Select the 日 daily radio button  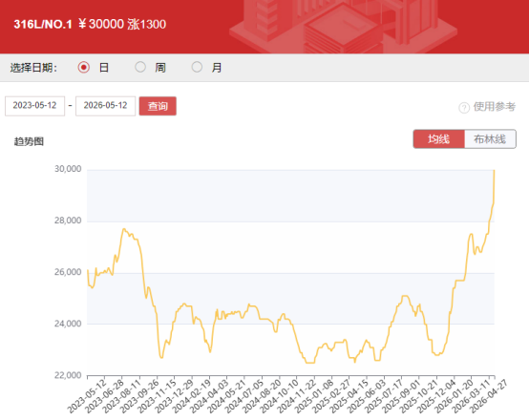click(x=84, y=67)
